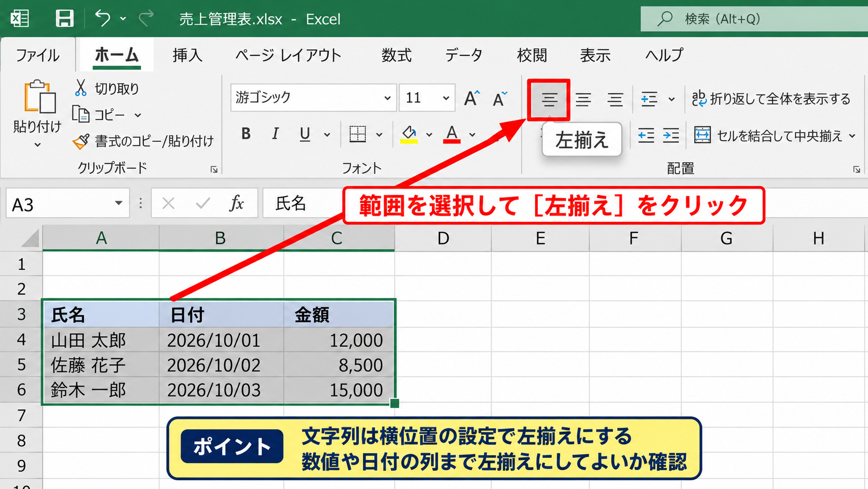Click the Undo arrow icon

coord(103,18)
